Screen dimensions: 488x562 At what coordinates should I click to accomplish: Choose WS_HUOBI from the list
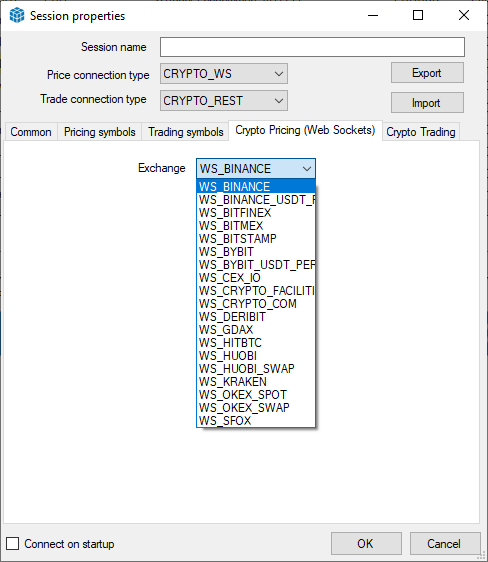(256, 356)
